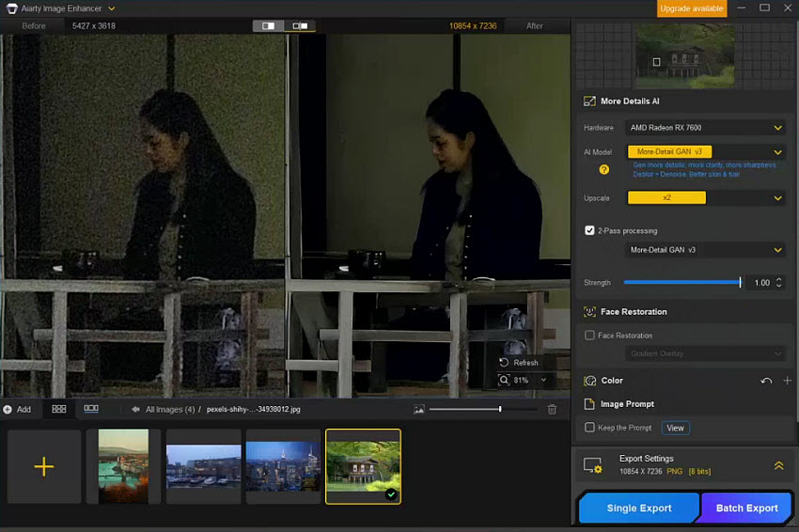Open the AI Model dropdown More-Detail GAN v3
Viewport: 799px width, 532px height.
click(x=706, y=152)
